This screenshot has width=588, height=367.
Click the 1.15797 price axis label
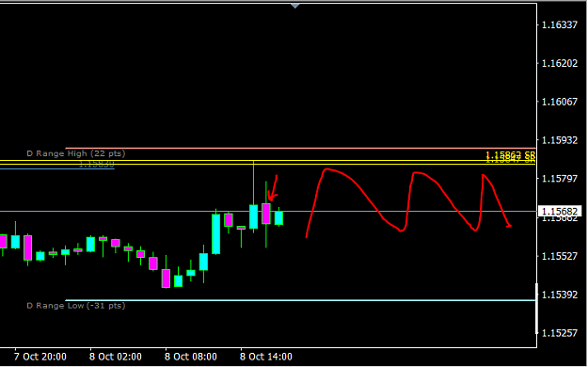click(560, 179)
